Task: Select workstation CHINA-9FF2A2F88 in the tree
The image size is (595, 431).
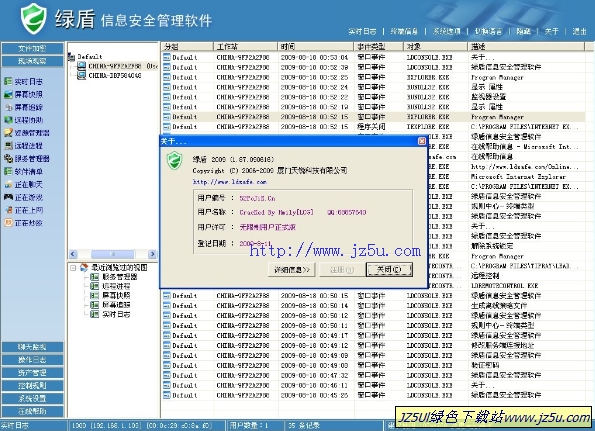Action: [115, 66]
